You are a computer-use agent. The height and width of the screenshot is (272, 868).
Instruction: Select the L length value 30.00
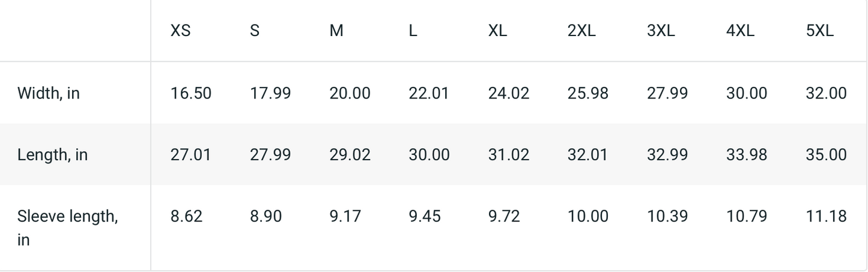click(x=429, y=154)
